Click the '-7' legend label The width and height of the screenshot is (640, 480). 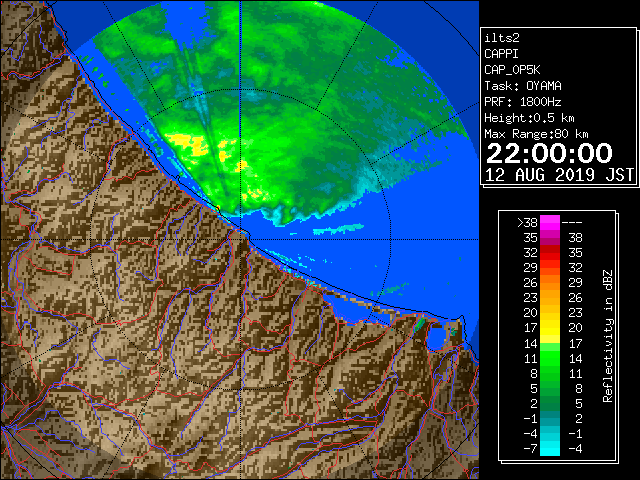530,449
